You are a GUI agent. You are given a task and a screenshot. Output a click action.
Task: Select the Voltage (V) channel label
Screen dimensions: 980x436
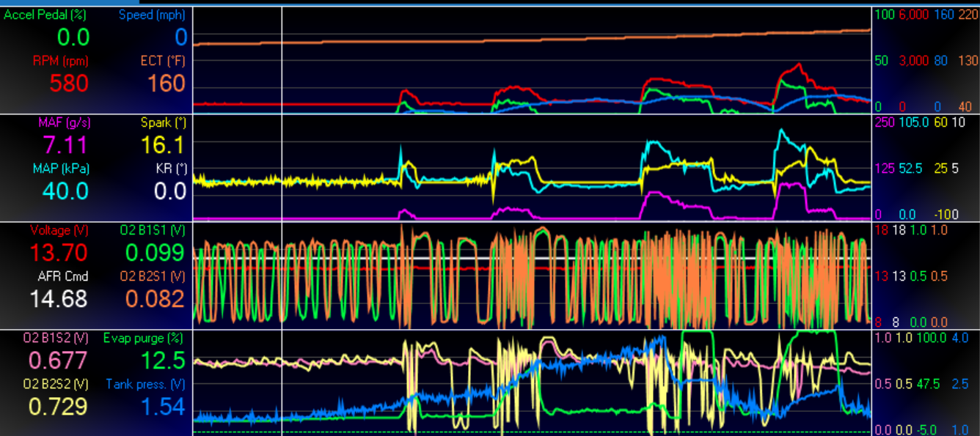(60, 230)
